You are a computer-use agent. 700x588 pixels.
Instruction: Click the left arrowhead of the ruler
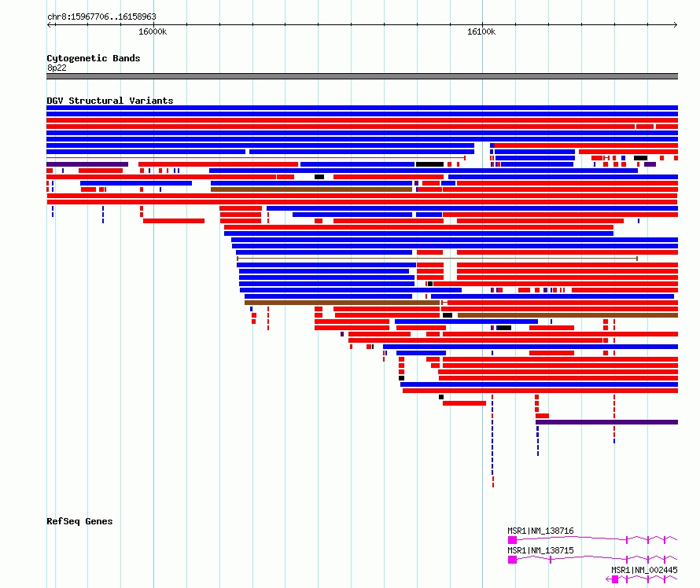[x=49, y=24]
